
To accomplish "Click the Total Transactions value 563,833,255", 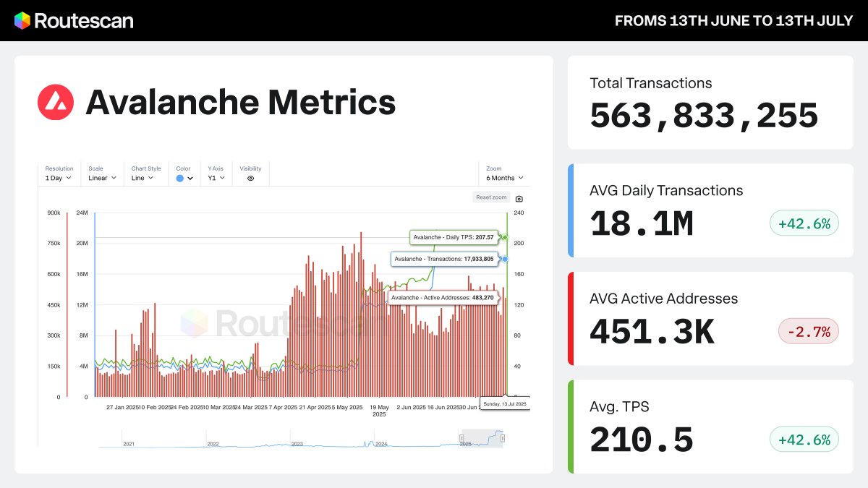I will pos(704,116).
